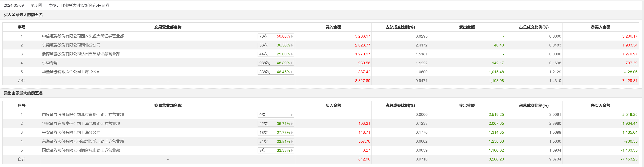Open 中信证券西安朱雀大街证券营业部 link

(83, 36)
